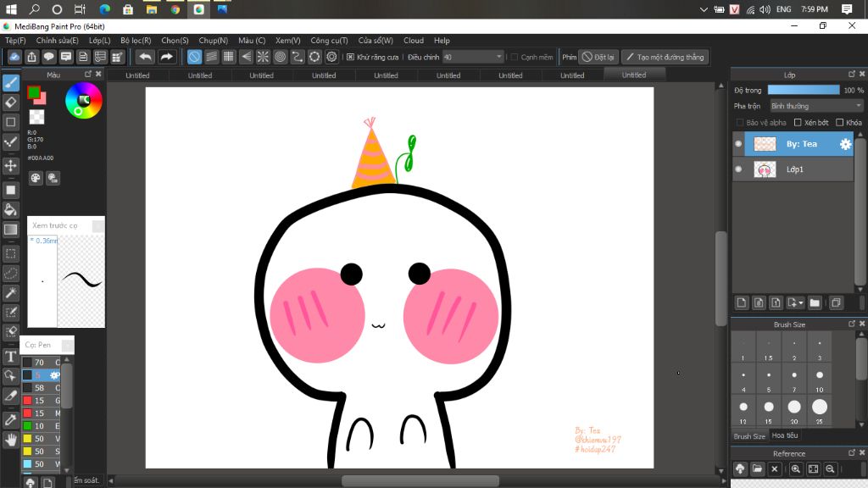Select the Brush tool in left toolbar
This screenshot has height=488, width=868.
11,82
